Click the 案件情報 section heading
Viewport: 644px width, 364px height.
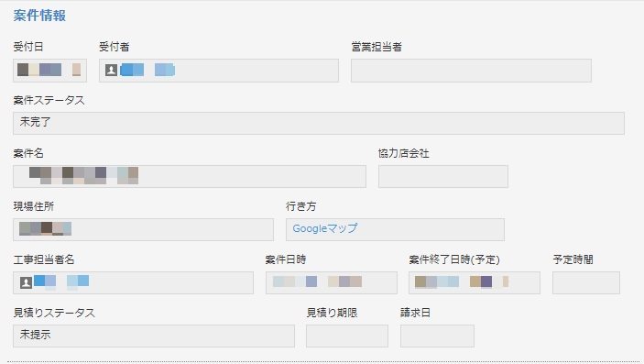[39, 16]
